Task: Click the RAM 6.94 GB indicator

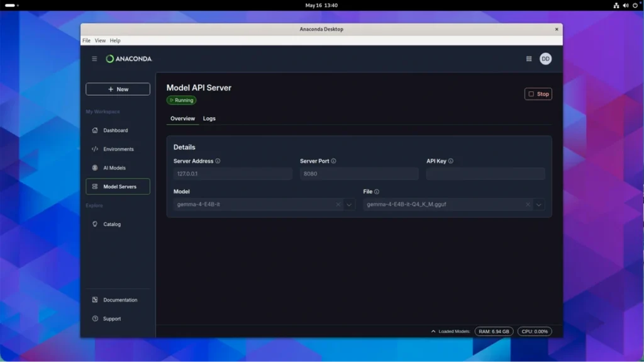Action: [x=494, y=332]
